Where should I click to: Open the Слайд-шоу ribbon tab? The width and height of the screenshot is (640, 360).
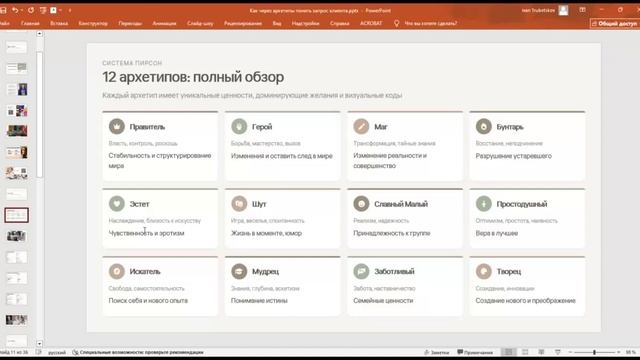coord(200,23)
